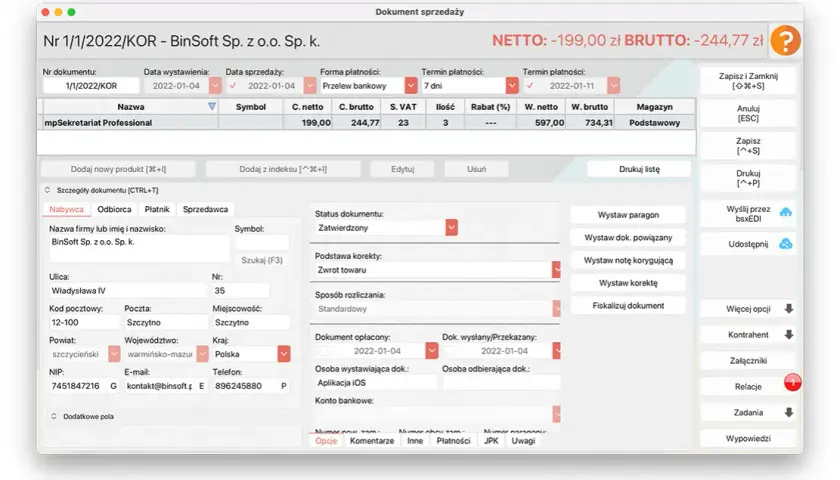Viewport: 840px width, 480px height.
Task: Open the 7 dni payment term dropdown
Action: tap(512, 86)
